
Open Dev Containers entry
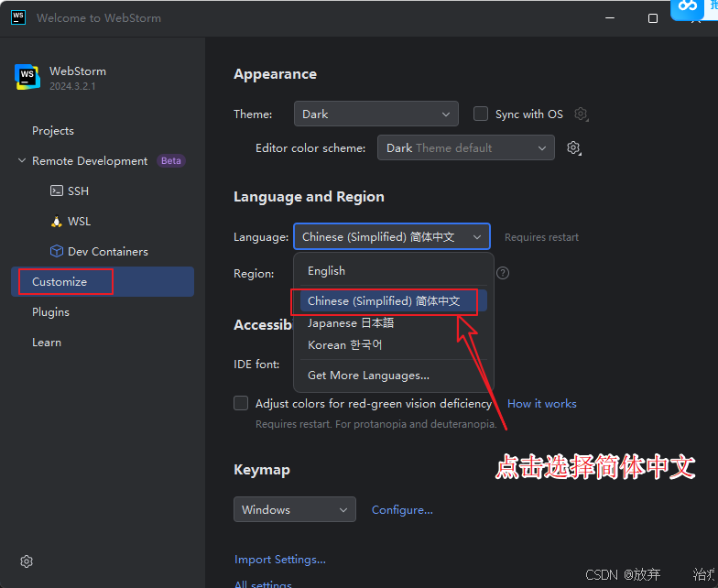point(108,251)
